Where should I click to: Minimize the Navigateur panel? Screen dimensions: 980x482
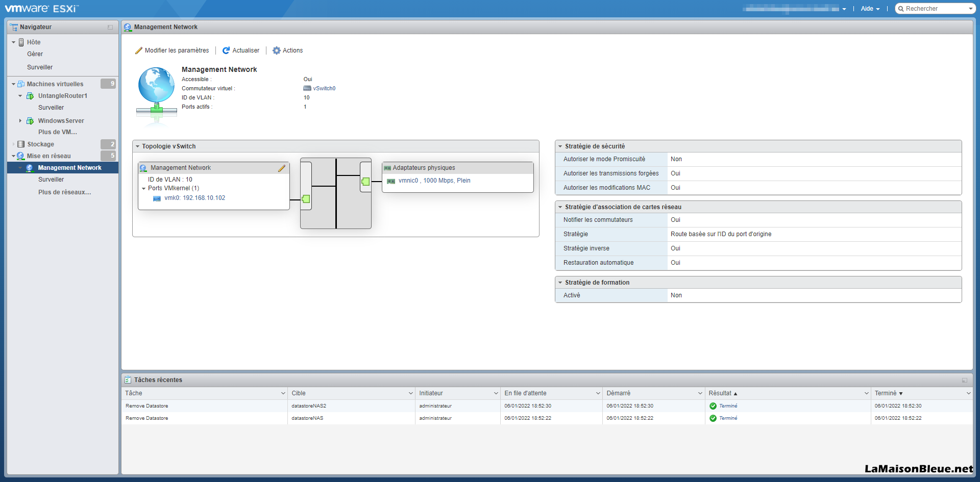click(x=110, y=27)
